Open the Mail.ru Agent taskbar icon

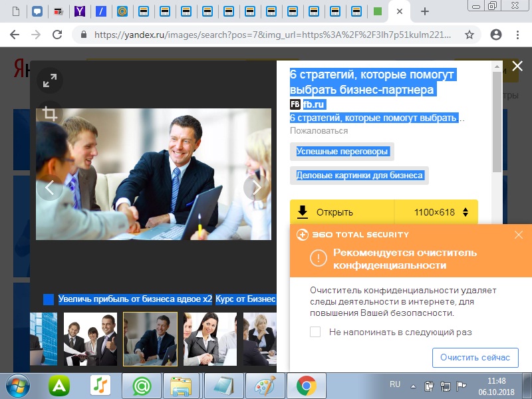[142, 386]
